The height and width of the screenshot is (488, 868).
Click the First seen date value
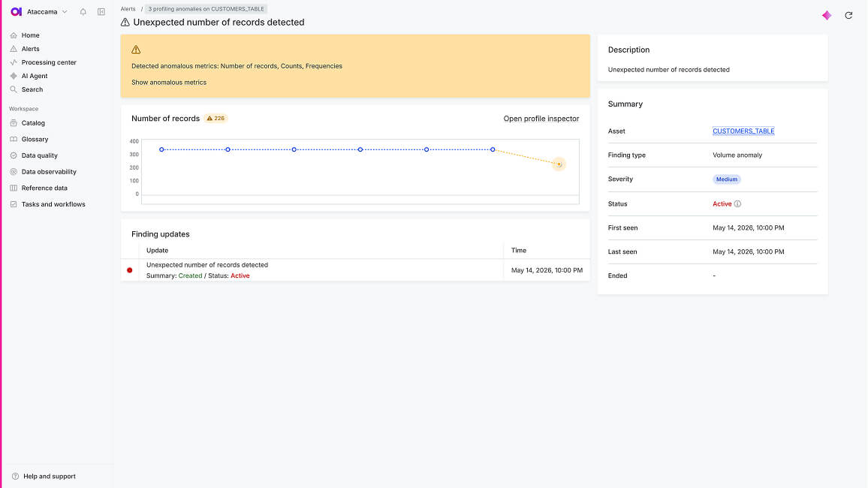[x=749, y=228]
